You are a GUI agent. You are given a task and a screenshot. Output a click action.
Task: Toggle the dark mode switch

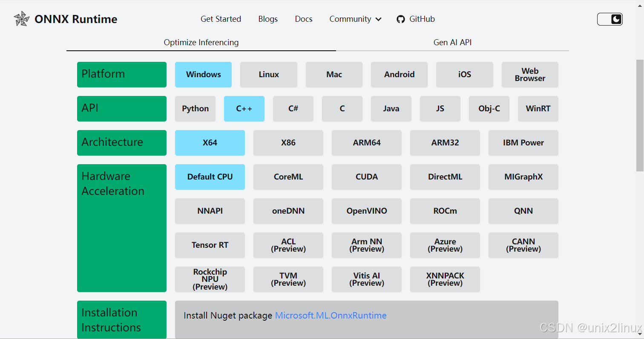click(x=610, y=19)
